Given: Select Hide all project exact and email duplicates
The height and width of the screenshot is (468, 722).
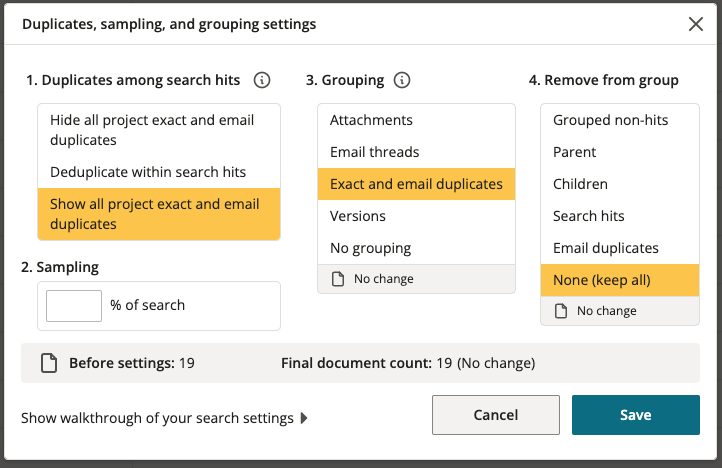Looking at the screenshot, I should (x=159, y=130).
